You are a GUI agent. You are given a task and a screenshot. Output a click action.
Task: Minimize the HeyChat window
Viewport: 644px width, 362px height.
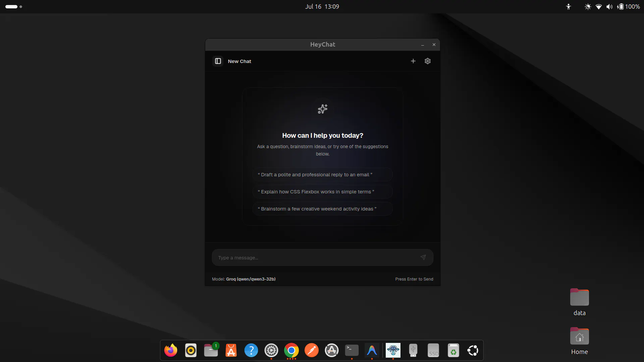coord(423,45)
